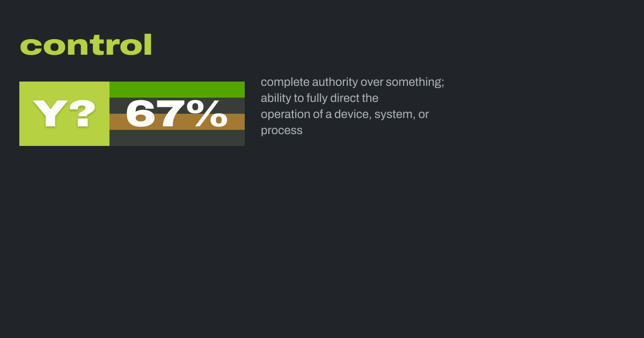Click the lime "Y?" tile
The width and height of the screenshot is (644, 338).
[x=64, y=114]
